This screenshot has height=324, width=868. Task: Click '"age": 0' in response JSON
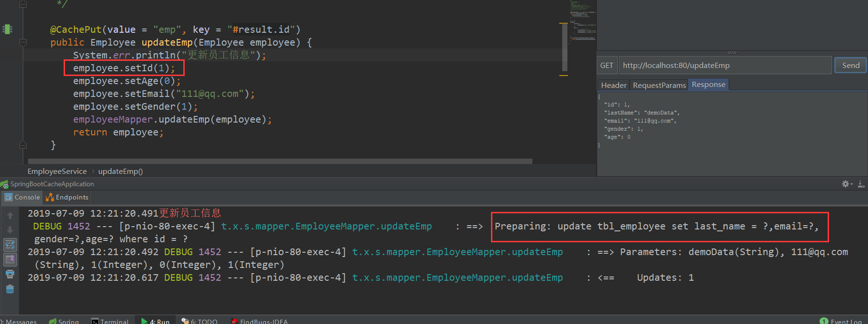pyautogui.click(x=617, y=137)
